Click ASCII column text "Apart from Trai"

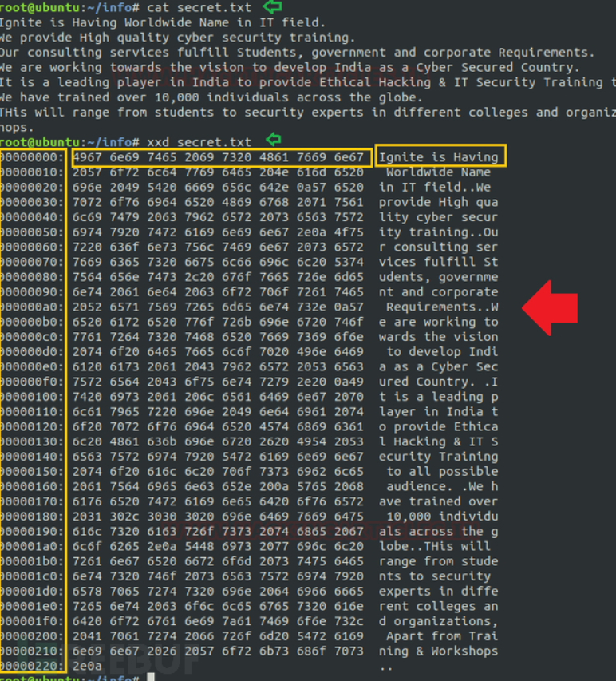coord(442,635)
